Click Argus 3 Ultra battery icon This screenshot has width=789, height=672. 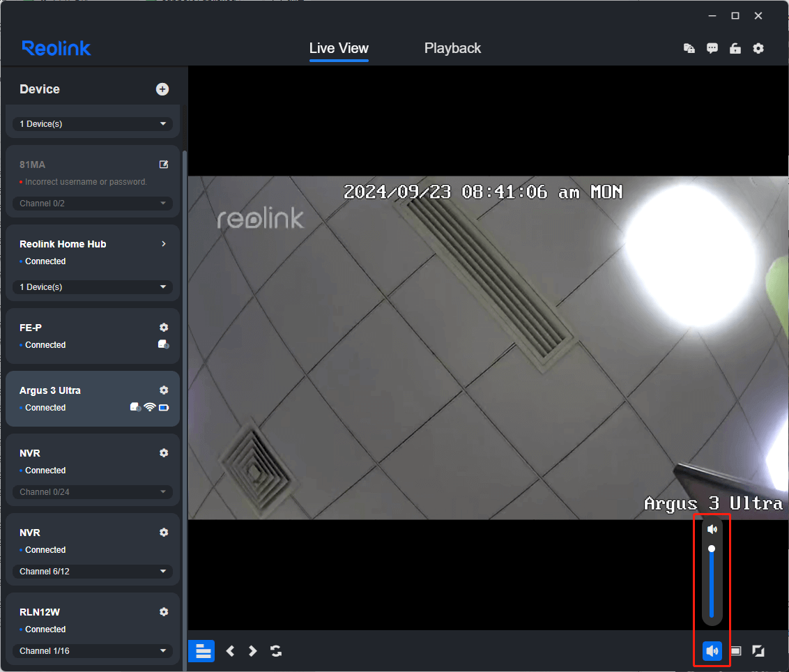164,408
